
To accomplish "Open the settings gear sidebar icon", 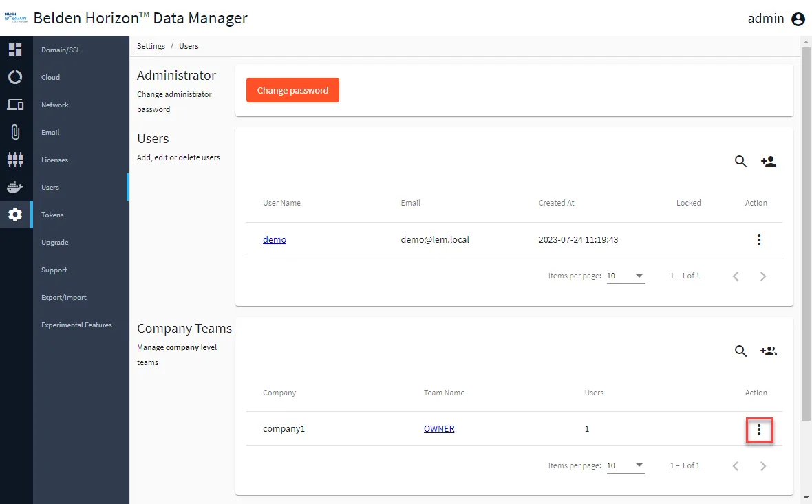I will 15,215.
